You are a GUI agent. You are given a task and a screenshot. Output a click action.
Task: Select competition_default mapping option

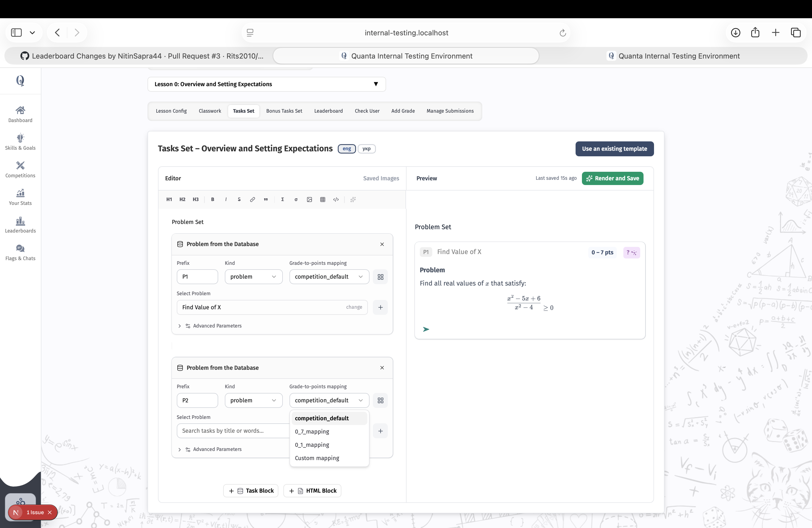point(329,419)
